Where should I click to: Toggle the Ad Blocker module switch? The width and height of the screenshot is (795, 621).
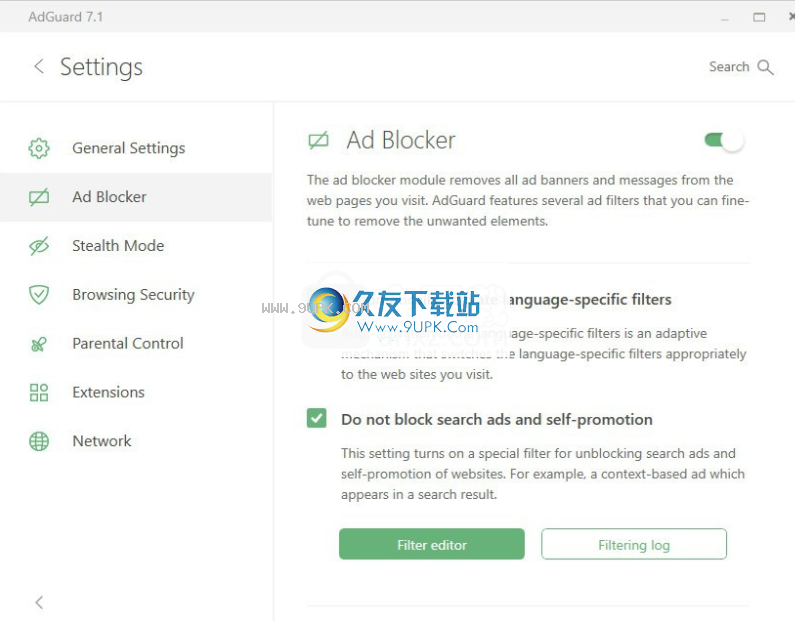tap(724, 140)
